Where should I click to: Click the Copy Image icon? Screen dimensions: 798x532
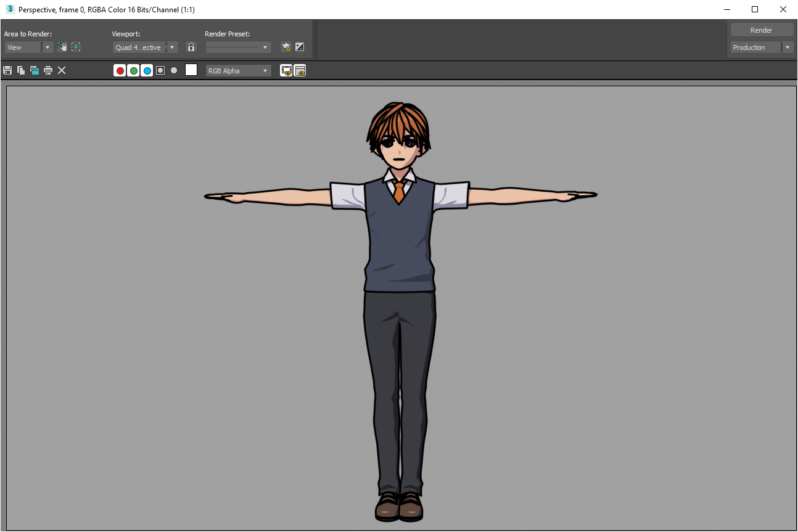[21, 71]
